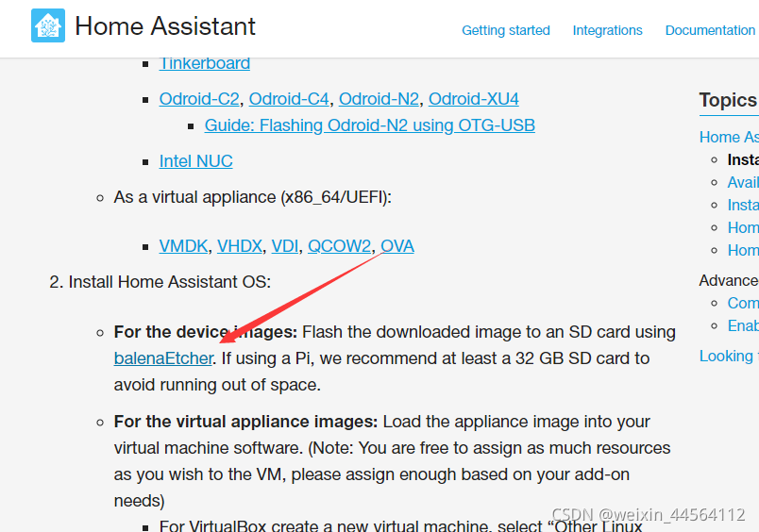
Task: Open Guide: Flashing Odroid-N2 using OTG-USB
Action: [369, 125]
